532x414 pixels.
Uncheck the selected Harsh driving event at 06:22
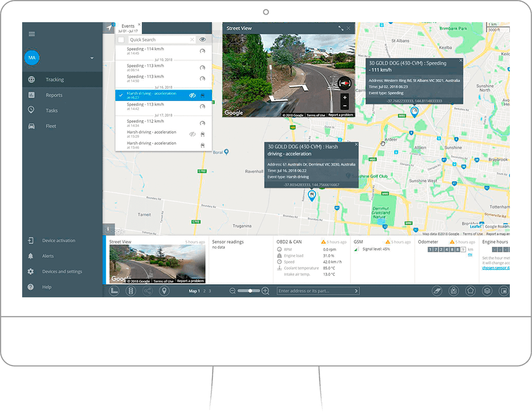click(x=121, y=95)
